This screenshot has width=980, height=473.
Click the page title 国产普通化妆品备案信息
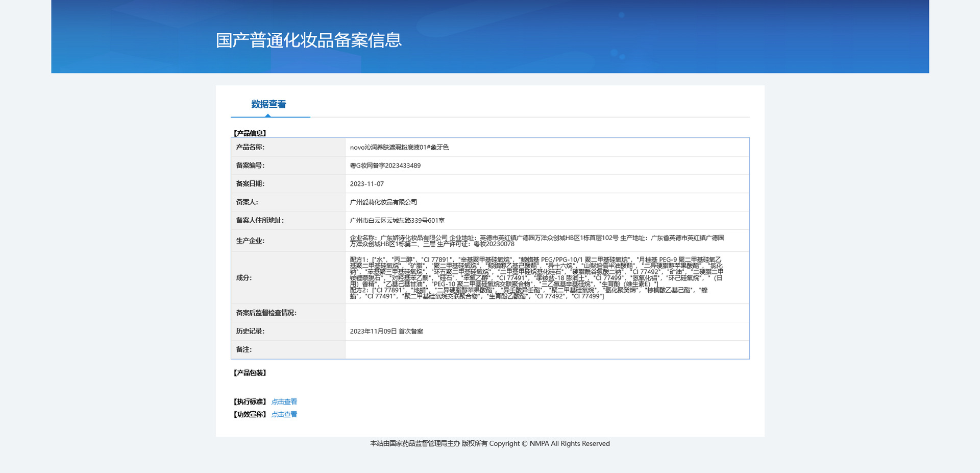click(309, 40)
